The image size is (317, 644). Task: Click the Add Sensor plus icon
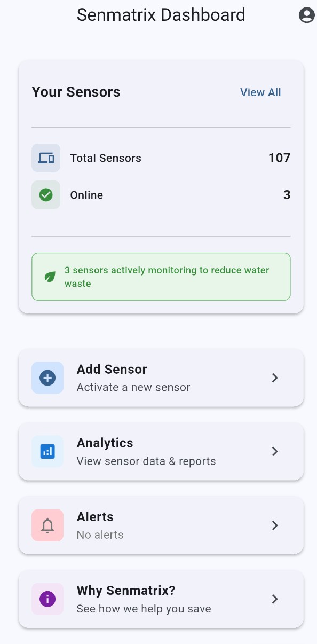point(48,378)
